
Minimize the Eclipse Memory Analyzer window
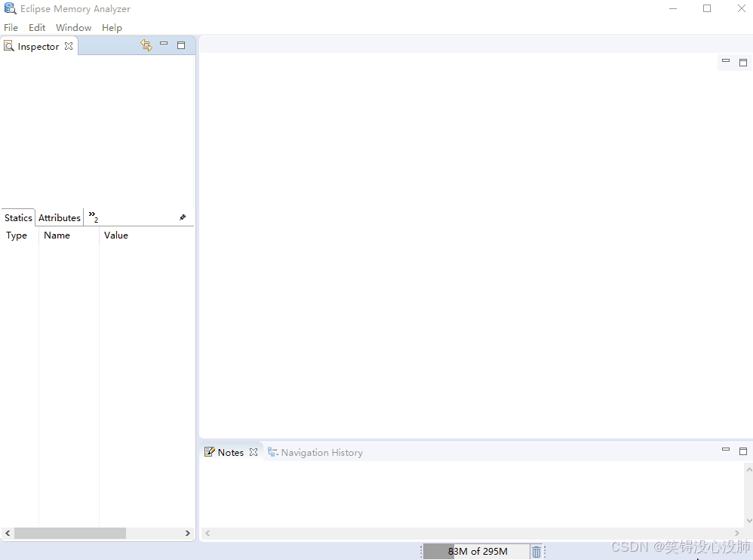pyautogui.click(x=673, y=8)
